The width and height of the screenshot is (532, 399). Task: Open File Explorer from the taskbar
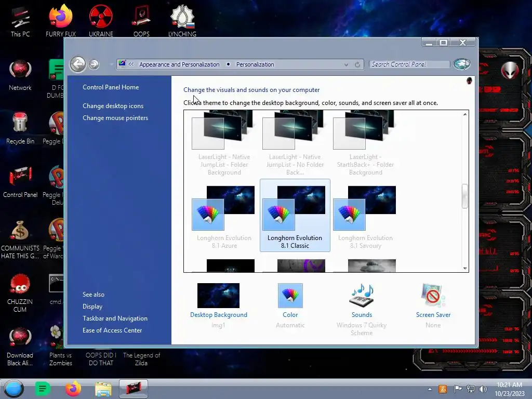[103, 389]
